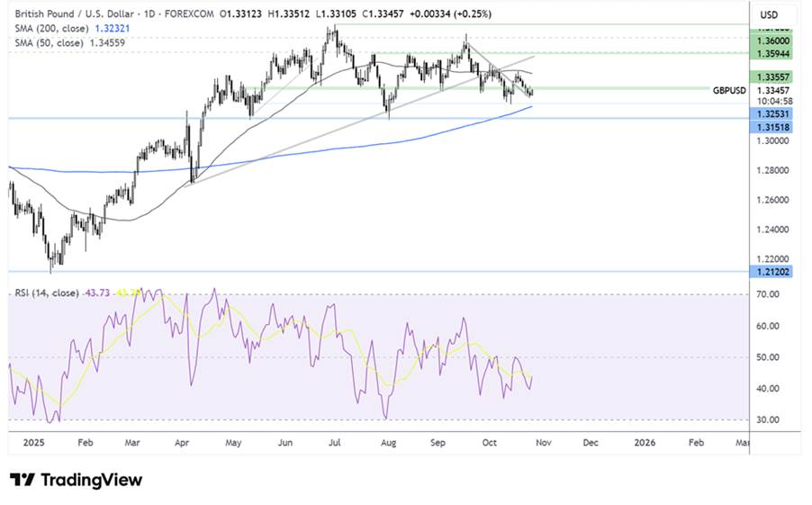Click the 1.28000 price axis label
Image resolution: width=812 pixels, height=505 pixels.
(x=772, y=170)
